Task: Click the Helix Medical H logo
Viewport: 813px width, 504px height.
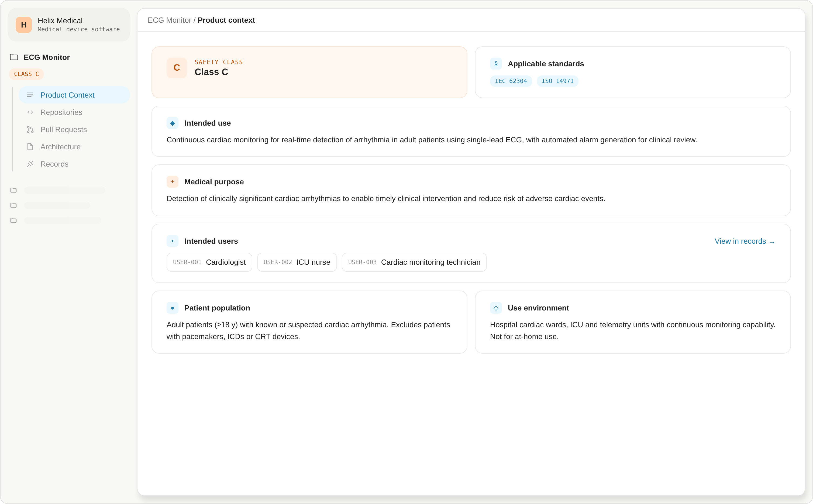Action: 24,25
